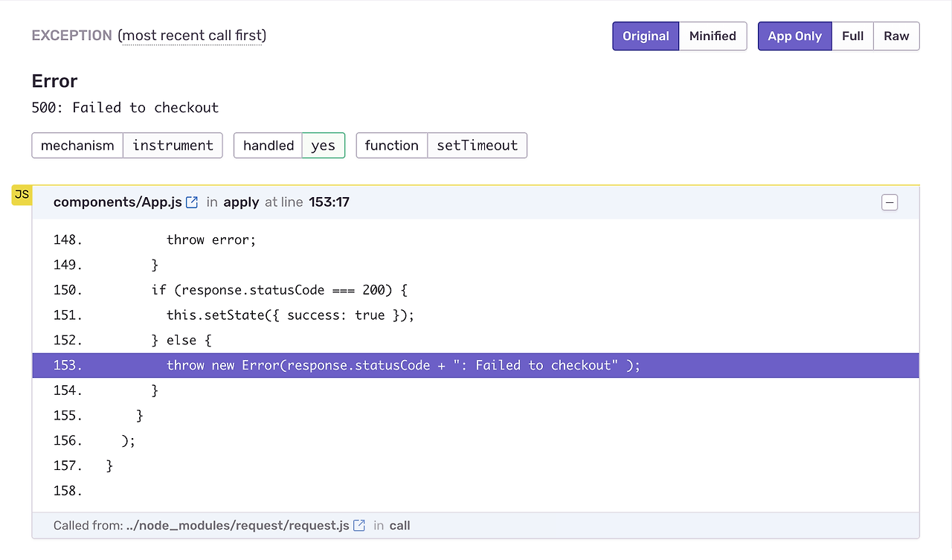Viewport: 952px width, 560px height.
Task: Click the yellow JS platform badge
Action: click(22, 195)
